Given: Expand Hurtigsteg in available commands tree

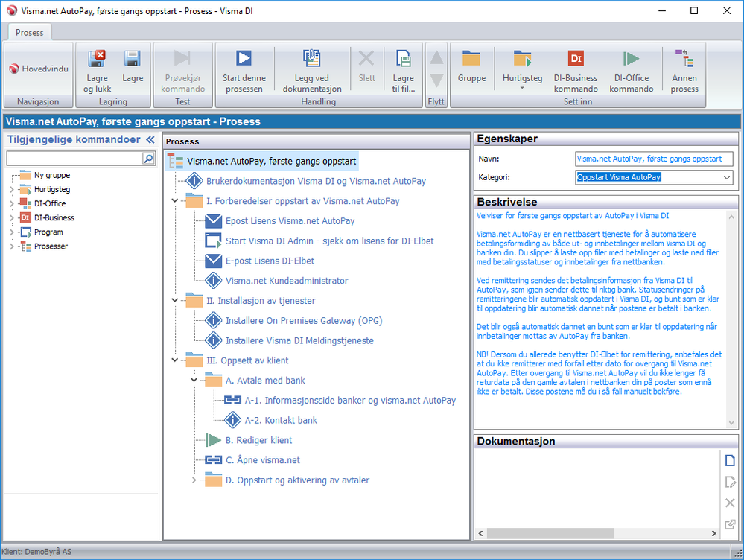Looking at the screenshot, I should [11, 189].
